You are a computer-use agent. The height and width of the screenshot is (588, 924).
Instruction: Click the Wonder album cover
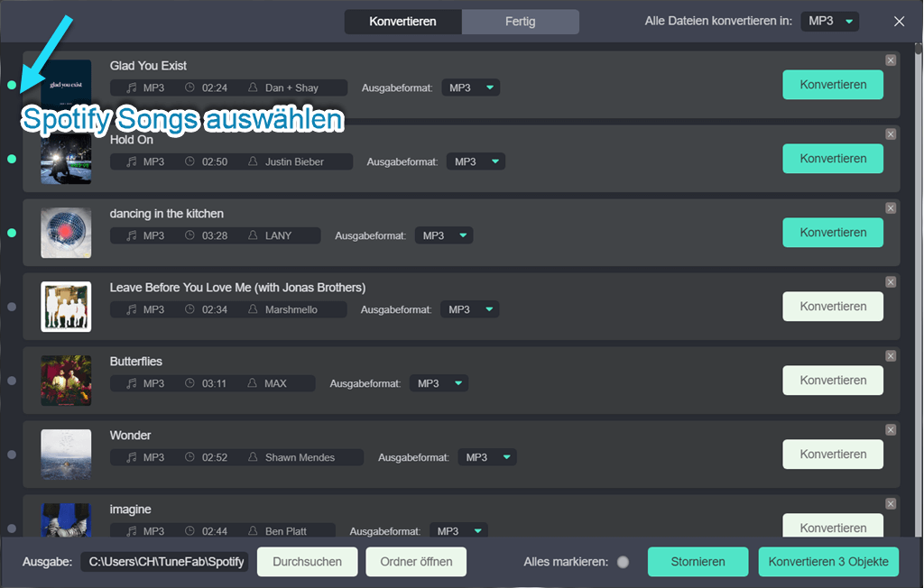pyautogui.click(x=66, y=455)
